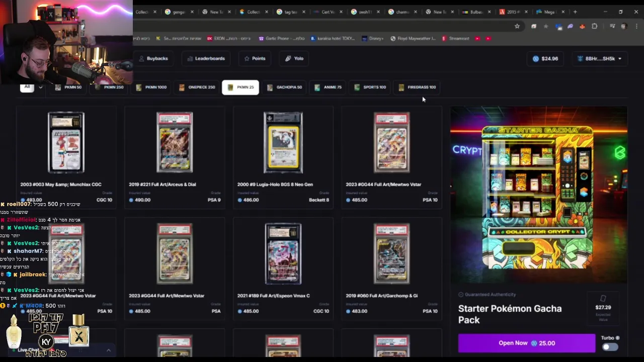Click the Starter Gacha machine image
Viewport: 644px width, 362px height.
point(538,196)
